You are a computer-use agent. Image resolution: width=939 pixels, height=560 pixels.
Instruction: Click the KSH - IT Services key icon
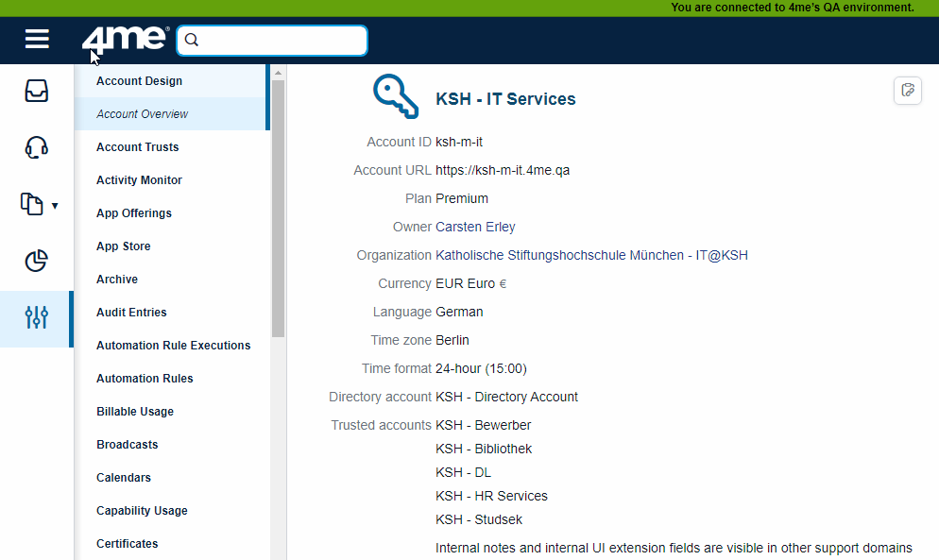(395, 95)
